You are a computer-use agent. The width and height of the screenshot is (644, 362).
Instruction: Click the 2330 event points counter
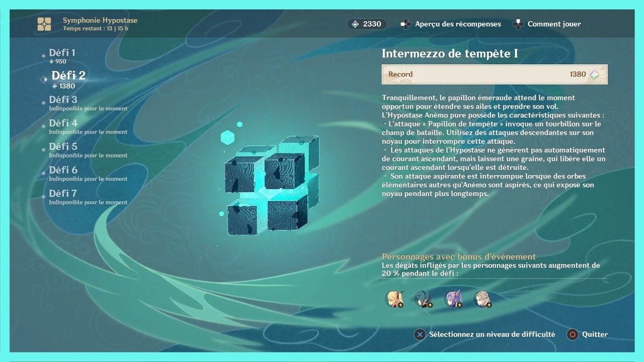[x=367, y=24]
